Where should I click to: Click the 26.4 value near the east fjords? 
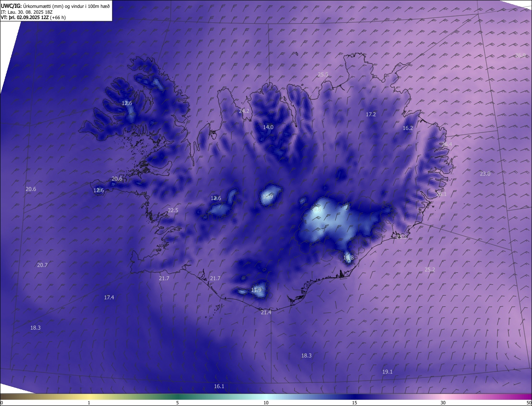pyautogui.click(x=447, y=144)
